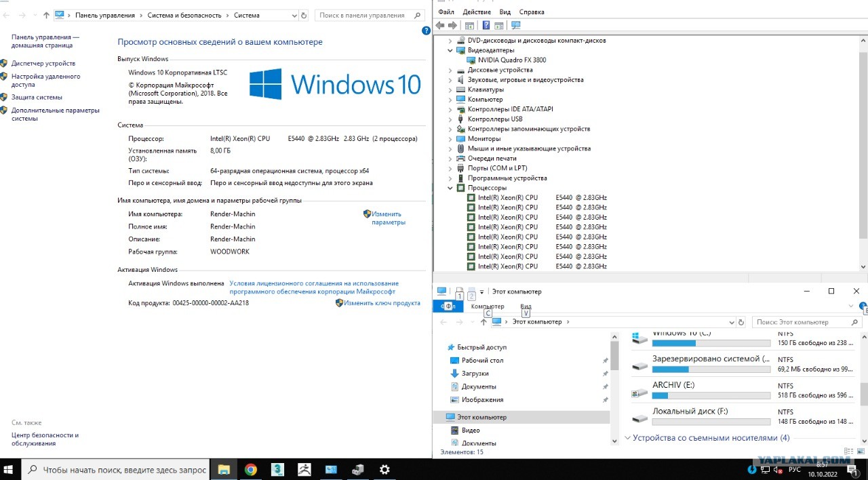Open Google Chrome from the taskbar
The image size is (868, 480).
(x=251, y=469)
